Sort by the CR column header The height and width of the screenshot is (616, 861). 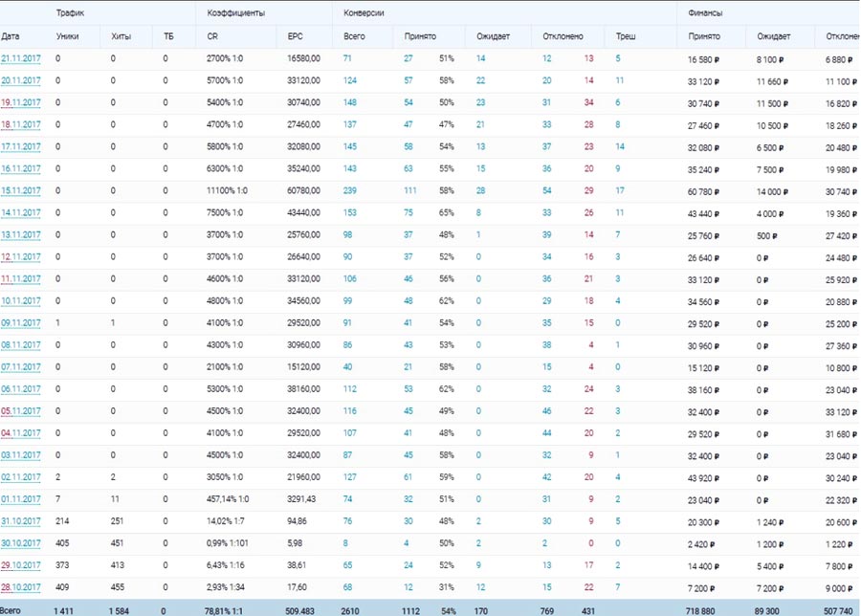[212, 36]
